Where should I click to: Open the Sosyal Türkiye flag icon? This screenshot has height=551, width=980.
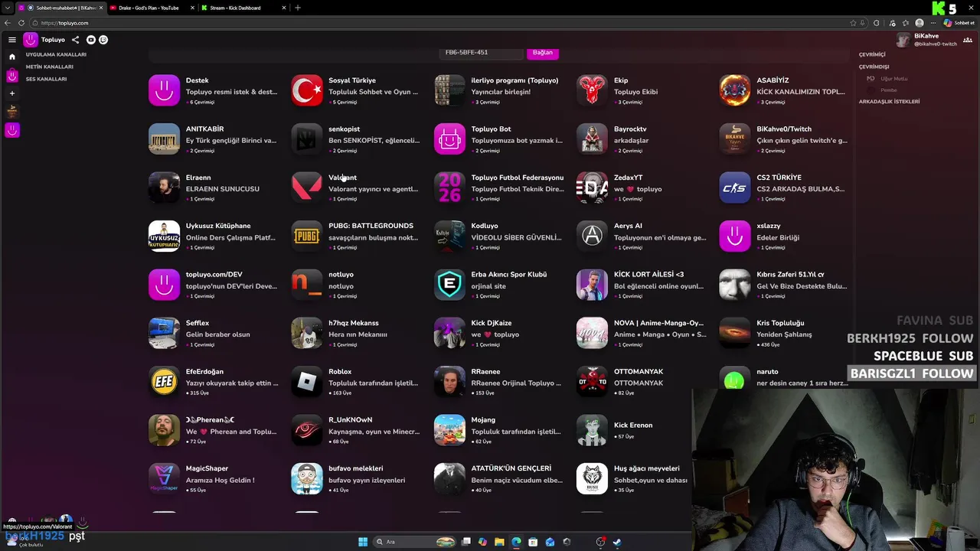pyautogui.click(x=307, y=90)
